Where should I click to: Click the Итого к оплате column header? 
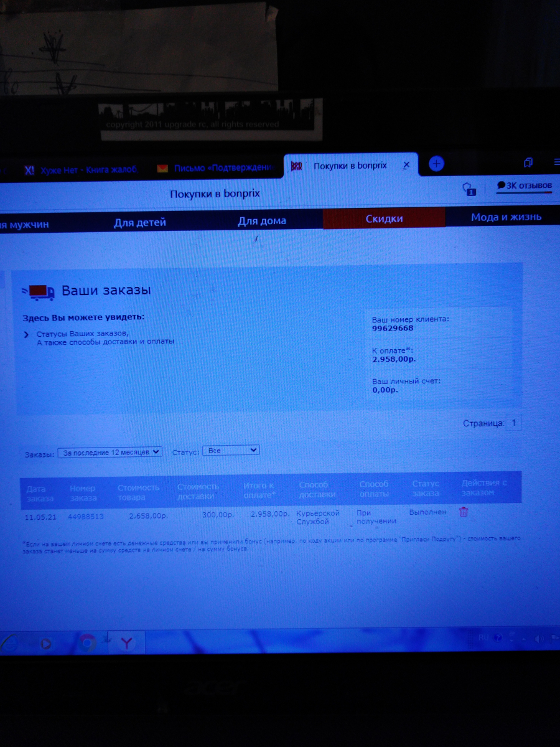pos(259,489)
